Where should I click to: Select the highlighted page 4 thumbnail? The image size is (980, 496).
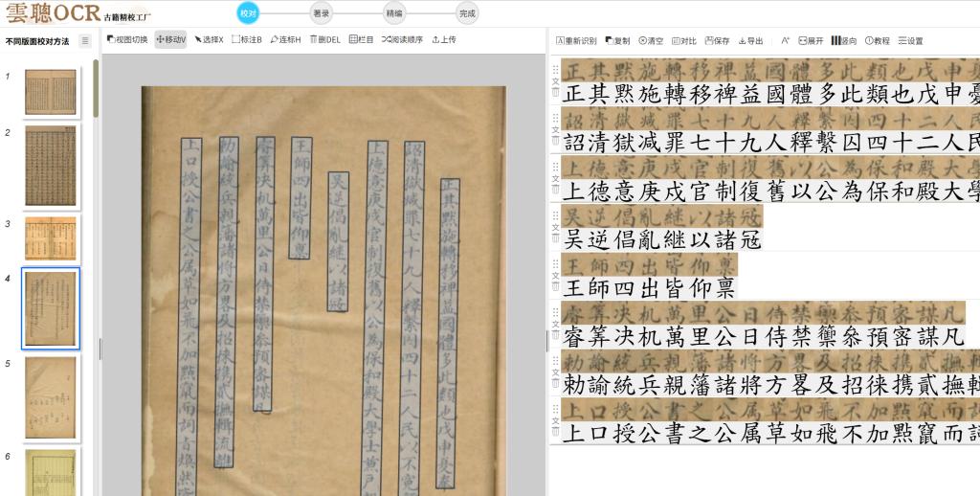[51, 308]
